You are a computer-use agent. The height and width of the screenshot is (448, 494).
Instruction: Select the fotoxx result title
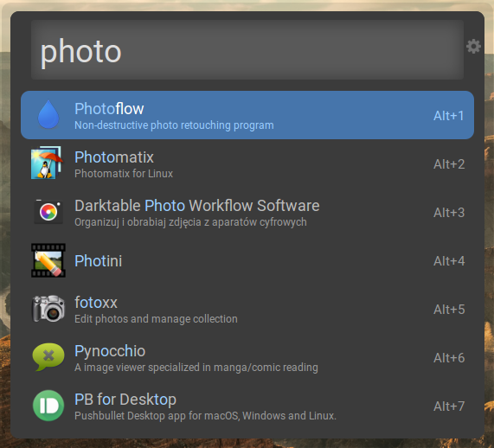[x=96, y=303]
